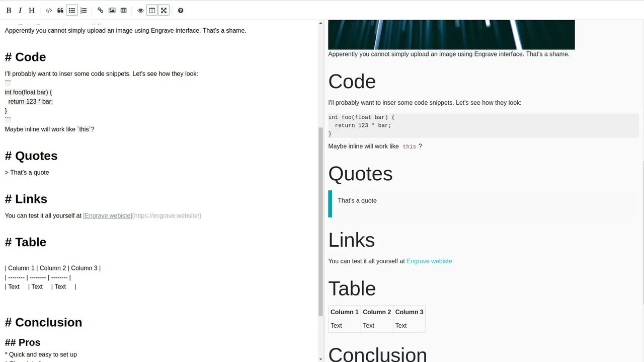Toggle unordered bullet list

[72, 10]
